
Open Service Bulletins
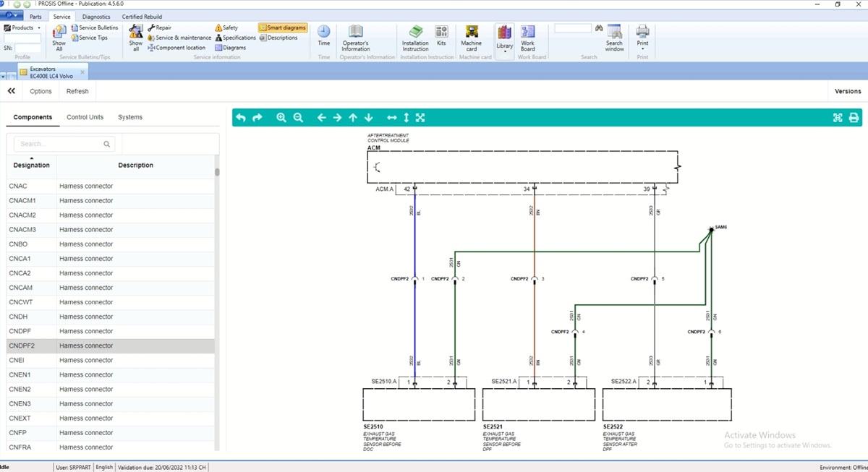coord(94,27)
